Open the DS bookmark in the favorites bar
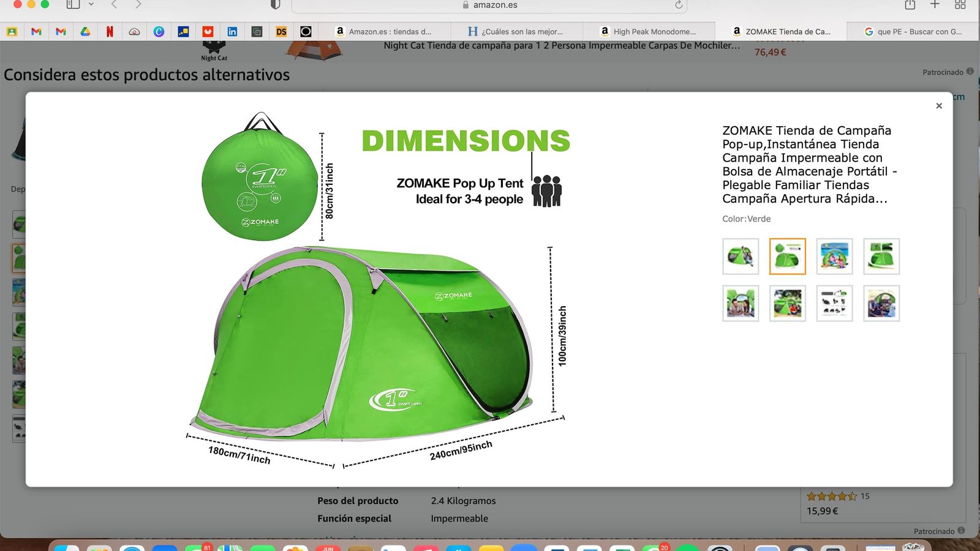 [x=281, y=31]
